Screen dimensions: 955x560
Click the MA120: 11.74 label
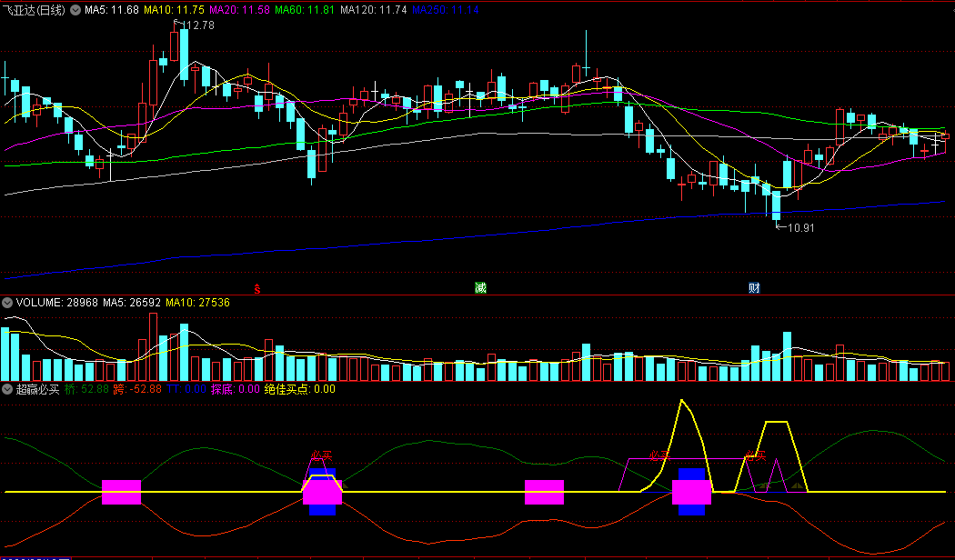pos(373,10)
